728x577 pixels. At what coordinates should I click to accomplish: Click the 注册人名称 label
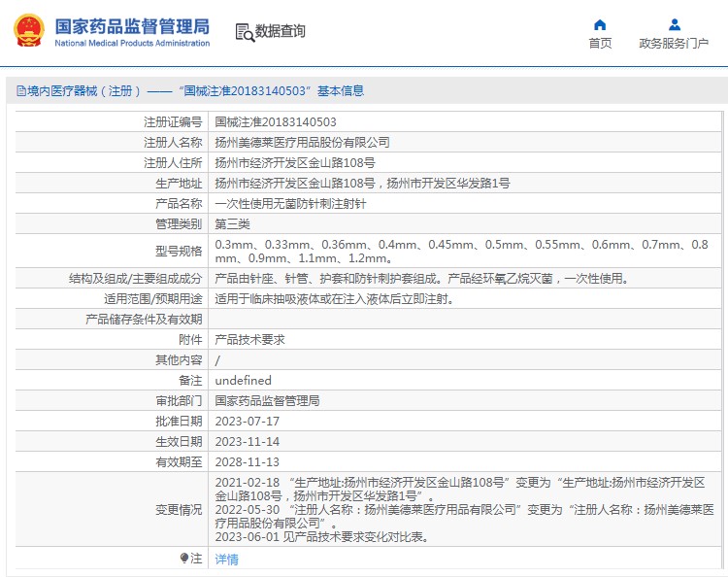pyautogui.click(x=173, y=143)
